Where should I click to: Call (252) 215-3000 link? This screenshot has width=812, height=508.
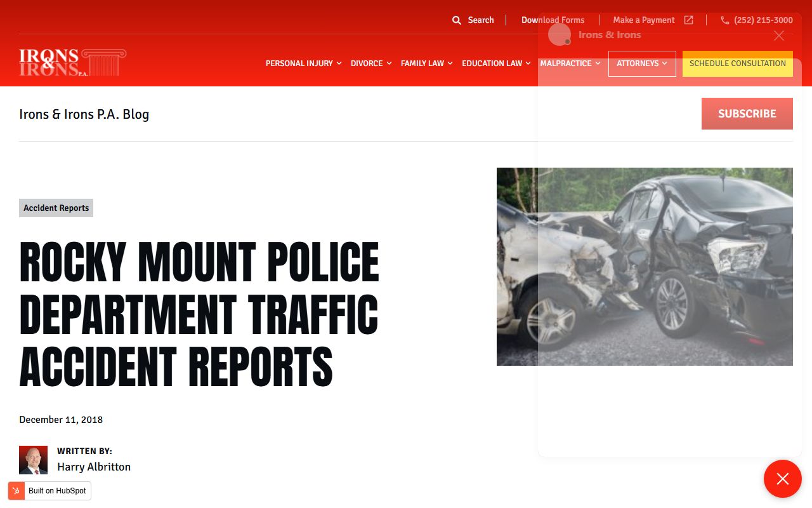(763, 20)
